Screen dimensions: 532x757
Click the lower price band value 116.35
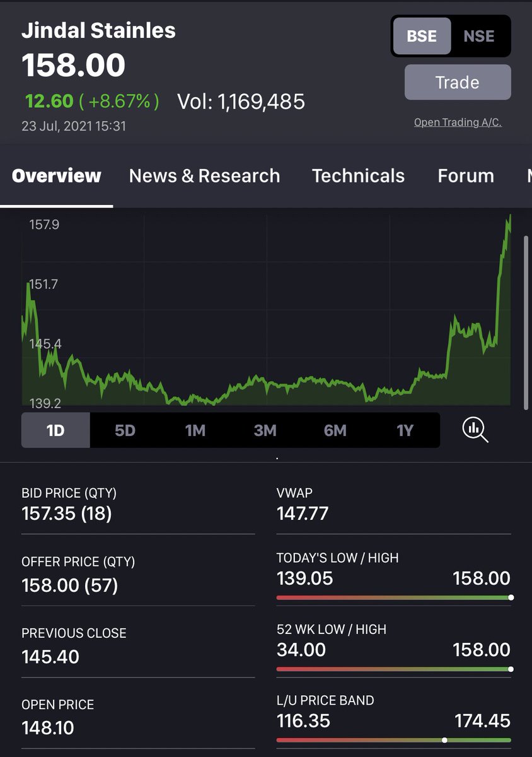[303, 720]
